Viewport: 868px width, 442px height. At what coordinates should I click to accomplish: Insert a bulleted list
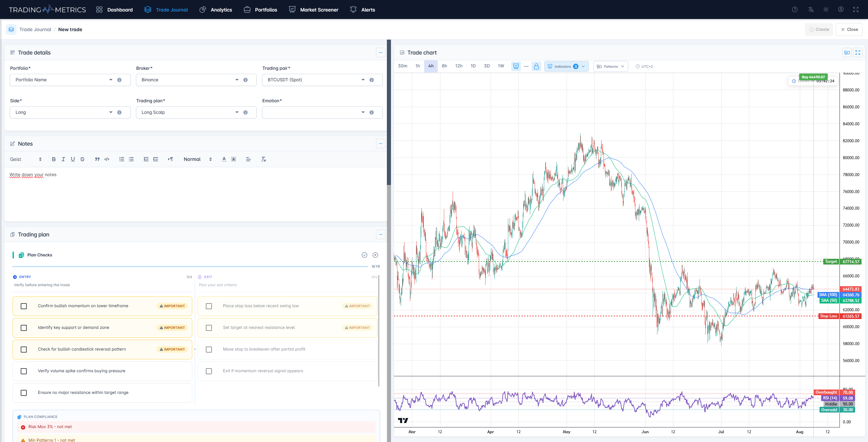pyautogui.click(x=131, y=159)
